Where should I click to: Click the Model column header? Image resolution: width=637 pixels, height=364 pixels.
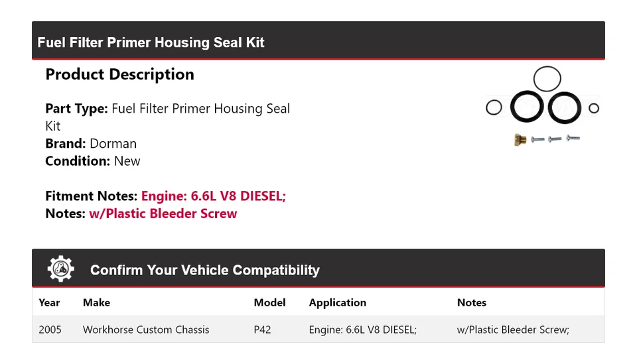coord(269,302)
